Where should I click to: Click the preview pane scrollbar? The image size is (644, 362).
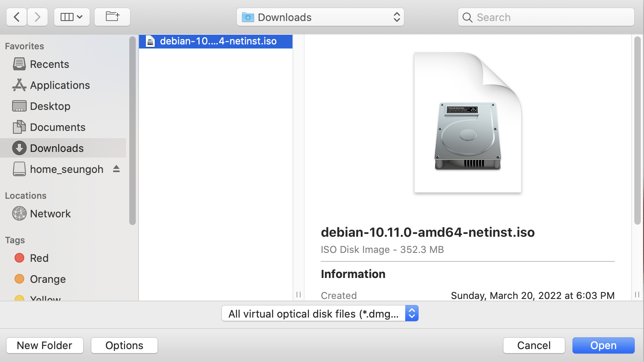click(x=638, y=130)
